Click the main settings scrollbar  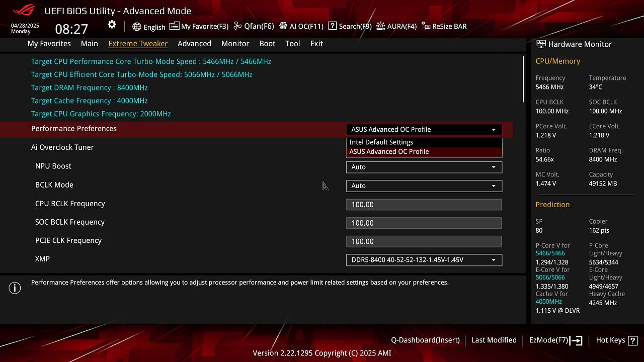pos(524,79)
